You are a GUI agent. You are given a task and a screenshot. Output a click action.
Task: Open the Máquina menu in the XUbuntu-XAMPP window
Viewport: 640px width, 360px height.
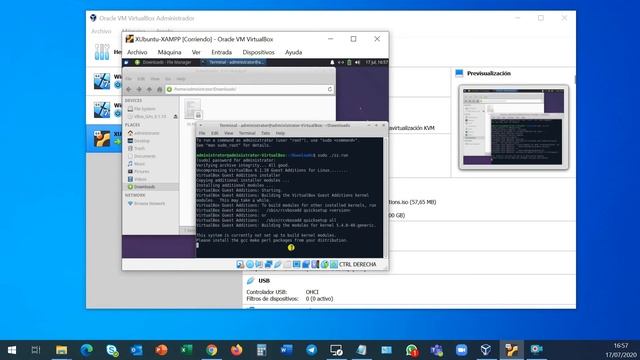pos(169,52)
